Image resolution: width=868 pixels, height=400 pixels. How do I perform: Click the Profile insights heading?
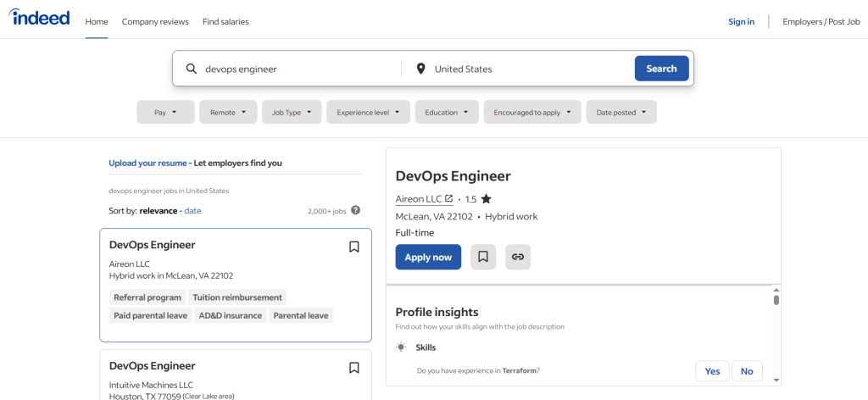pyautogui.click(x=437, y=312)
